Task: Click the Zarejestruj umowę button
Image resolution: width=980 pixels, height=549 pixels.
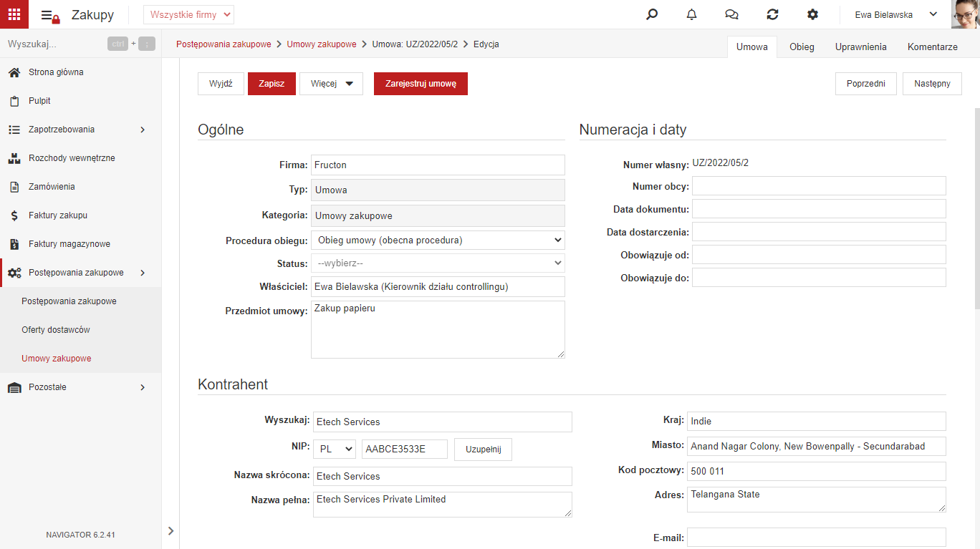Action: tap(421, 84)
